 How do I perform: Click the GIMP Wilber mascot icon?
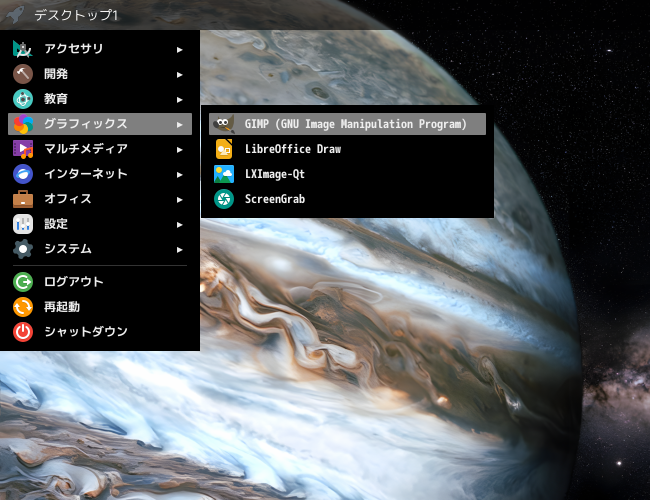click(224, 124)
